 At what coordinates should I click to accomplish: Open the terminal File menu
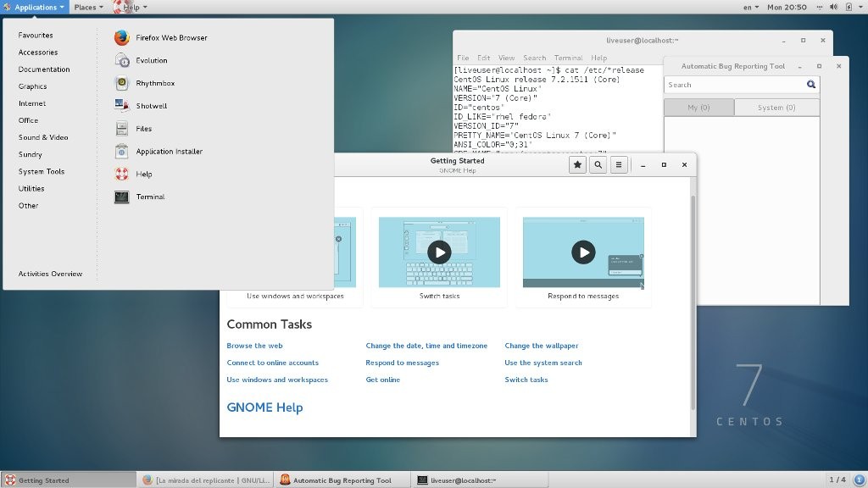[463, 58]
